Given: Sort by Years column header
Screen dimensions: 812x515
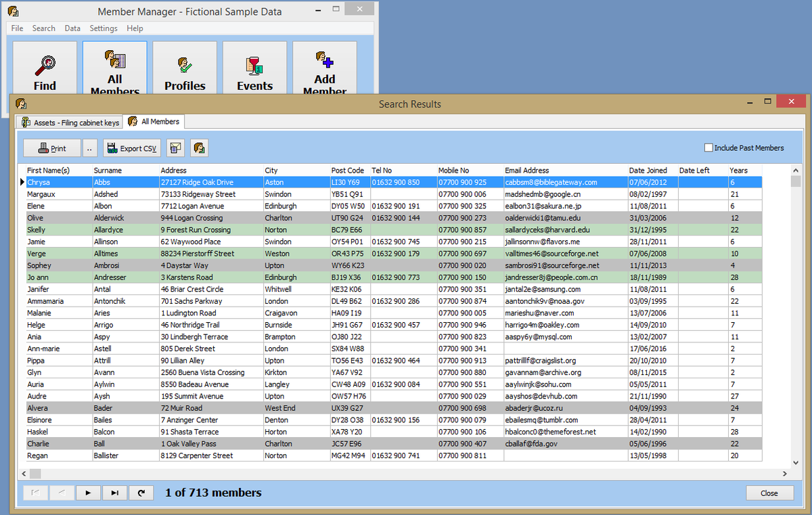Looking at the screenshot, I should click(x=745, y=171).
